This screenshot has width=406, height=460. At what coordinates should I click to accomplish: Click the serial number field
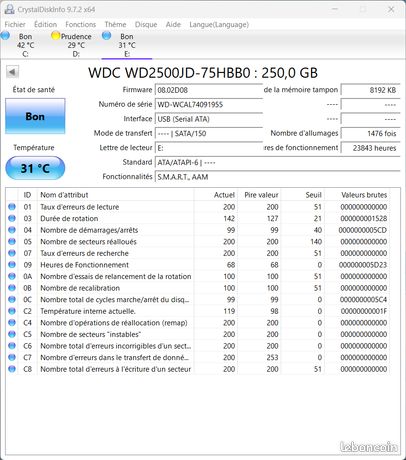coord(209,105)
